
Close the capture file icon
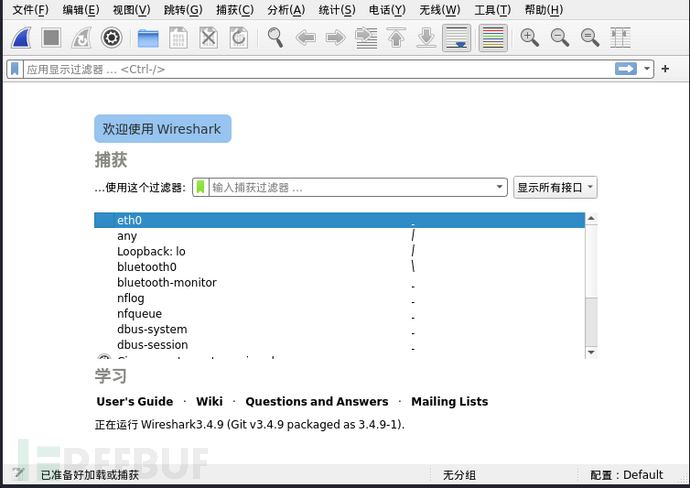coord(209,38)
